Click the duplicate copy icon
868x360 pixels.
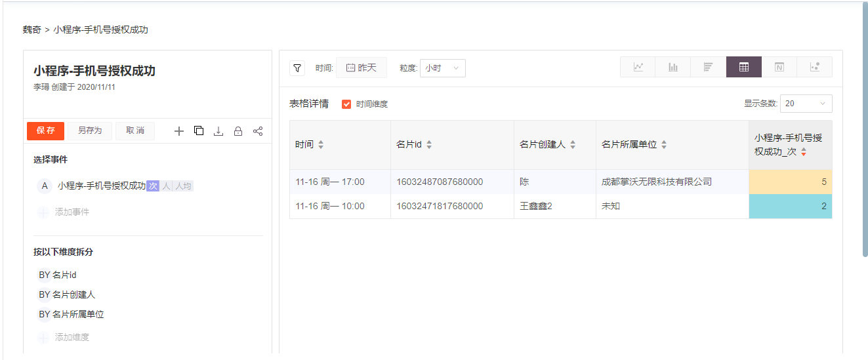coord(199,130)
